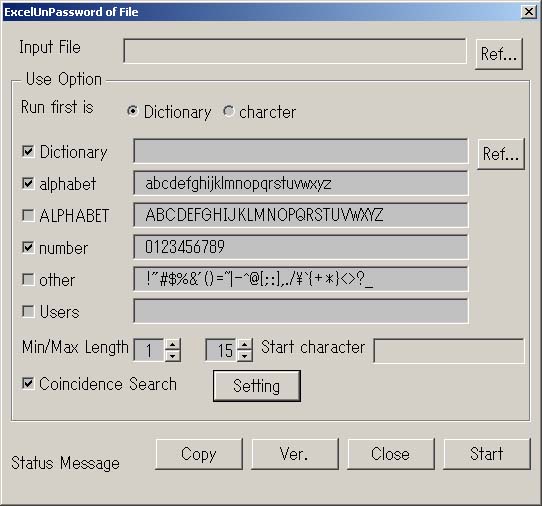
Task: Click the lowercase alphabet characters field
Action: (x=301, y=183)
